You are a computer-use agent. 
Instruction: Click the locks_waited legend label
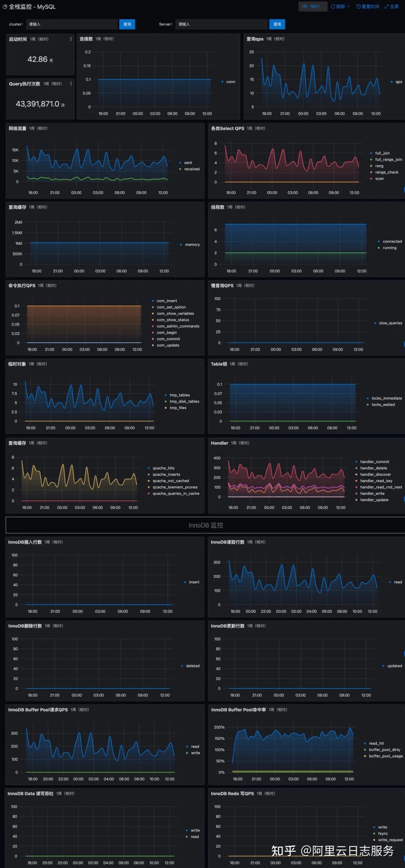click(383, 405)
